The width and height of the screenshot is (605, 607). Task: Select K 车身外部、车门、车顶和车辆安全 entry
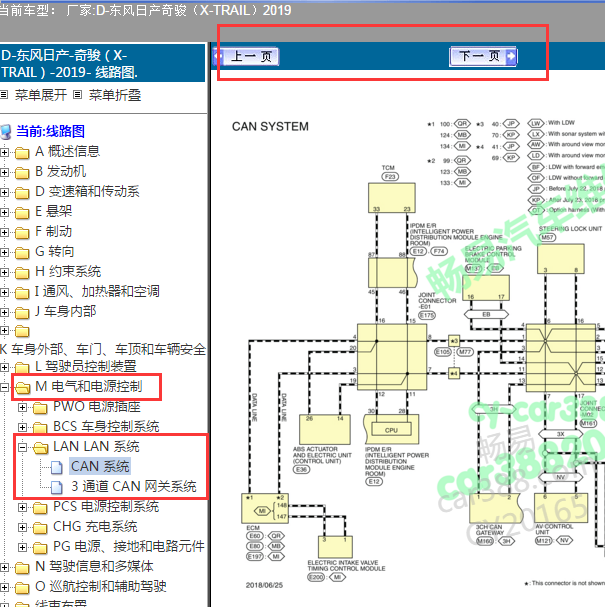click(103, 349)
